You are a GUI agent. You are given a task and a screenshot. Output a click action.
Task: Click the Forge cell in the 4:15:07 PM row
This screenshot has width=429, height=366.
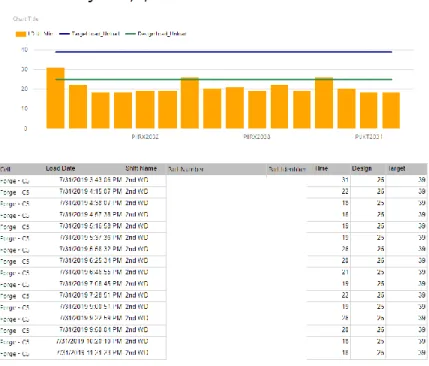point(15,193)
